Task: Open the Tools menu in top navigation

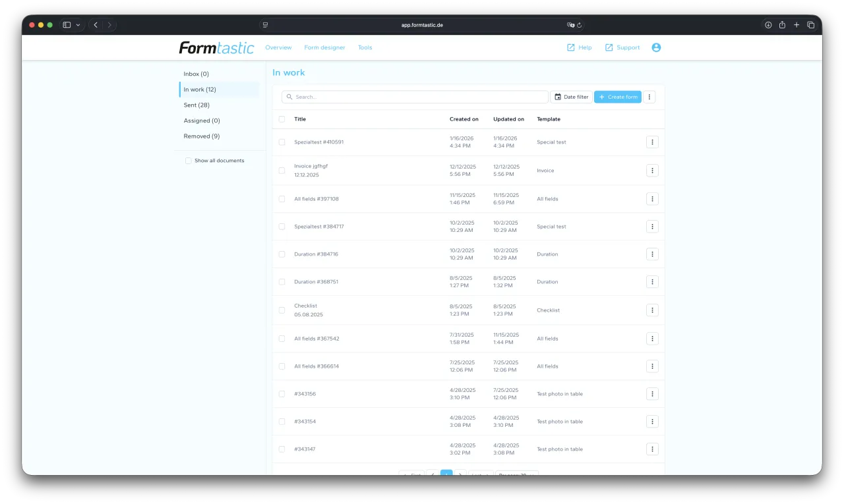Action: pos(365,47)
